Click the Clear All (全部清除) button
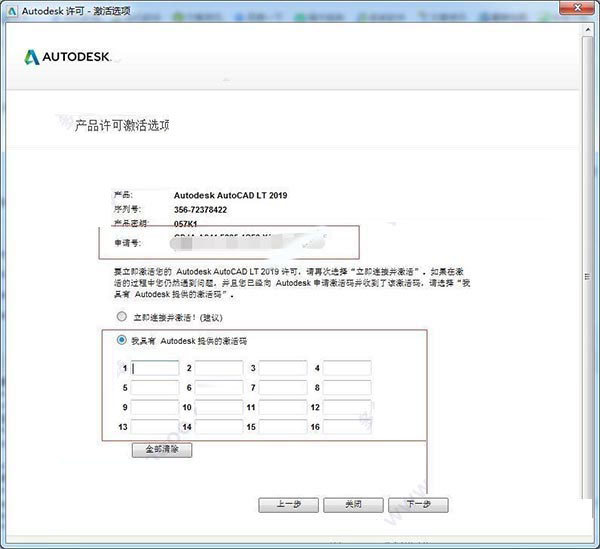600x549 pixels. [x=162, y=450]
